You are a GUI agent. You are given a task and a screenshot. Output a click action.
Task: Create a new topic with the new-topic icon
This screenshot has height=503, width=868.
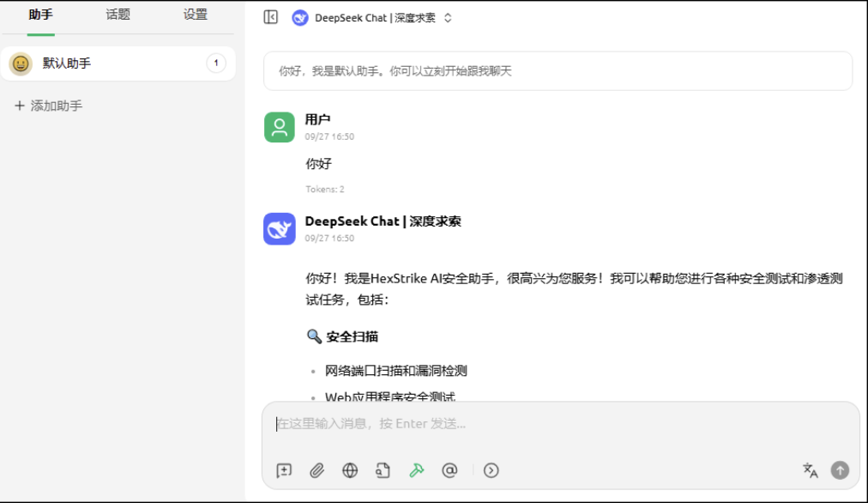tap(282, 470)
